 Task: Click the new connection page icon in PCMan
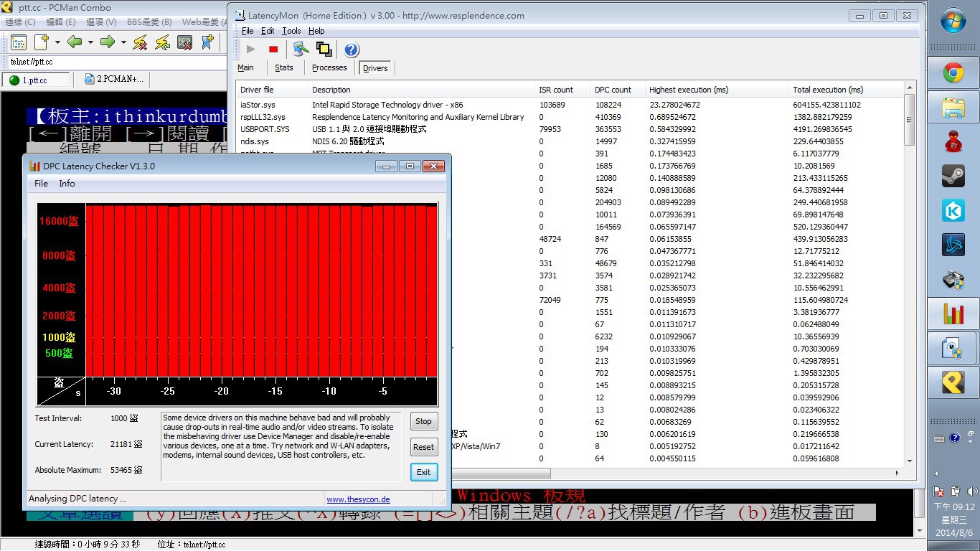point(41,42)
